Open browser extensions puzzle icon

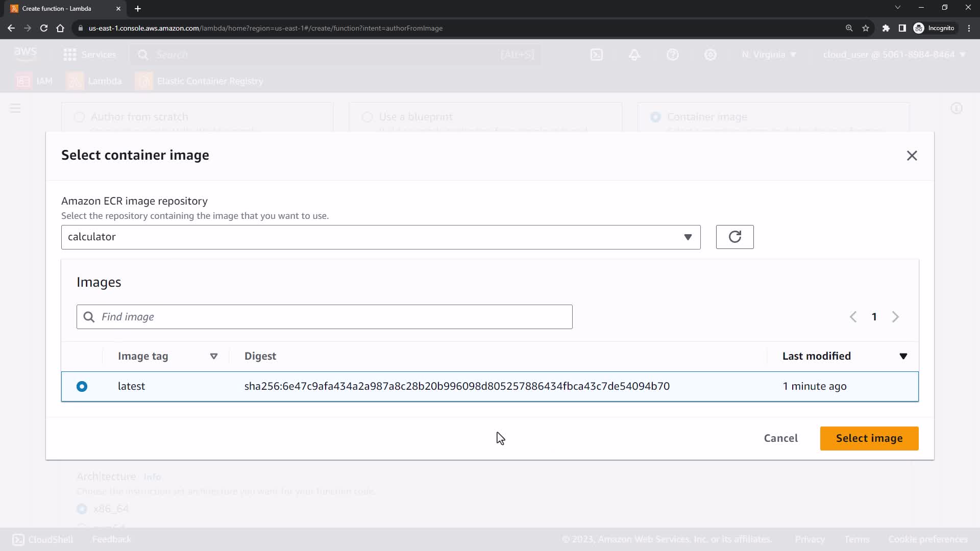pyautogui.click(x=886, y=28)
